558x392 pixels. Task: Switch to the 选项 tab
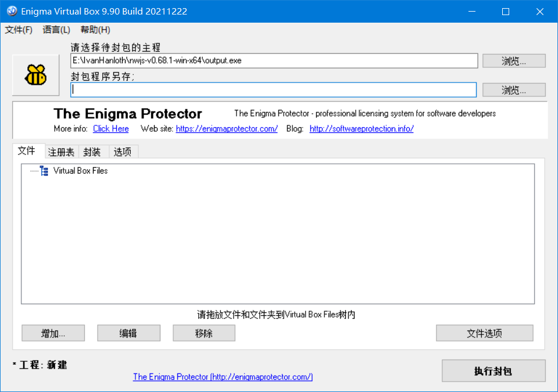[x=123, y=152]
